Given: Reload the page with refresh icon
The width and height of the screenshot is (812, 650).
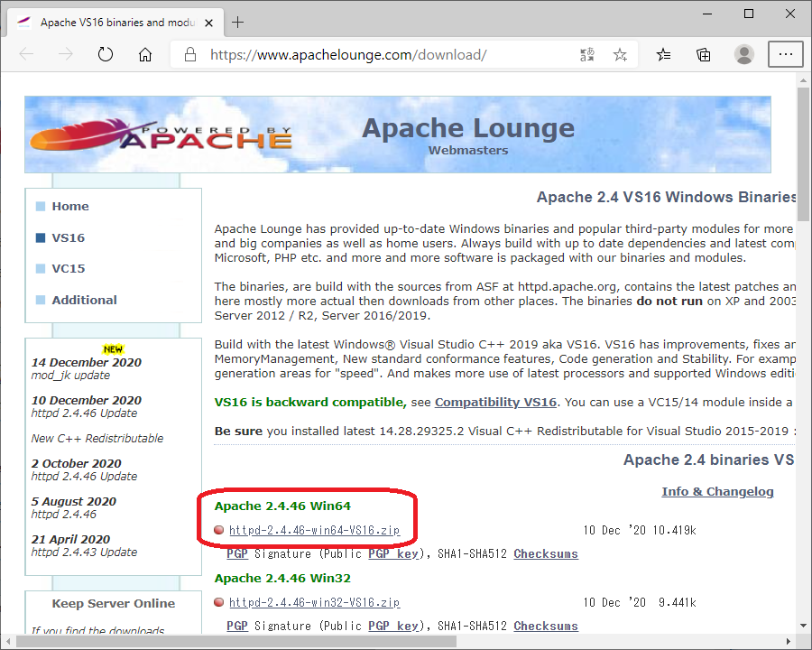Looking at the screenshot, I should pyautogui.click(x=106, y=54).
